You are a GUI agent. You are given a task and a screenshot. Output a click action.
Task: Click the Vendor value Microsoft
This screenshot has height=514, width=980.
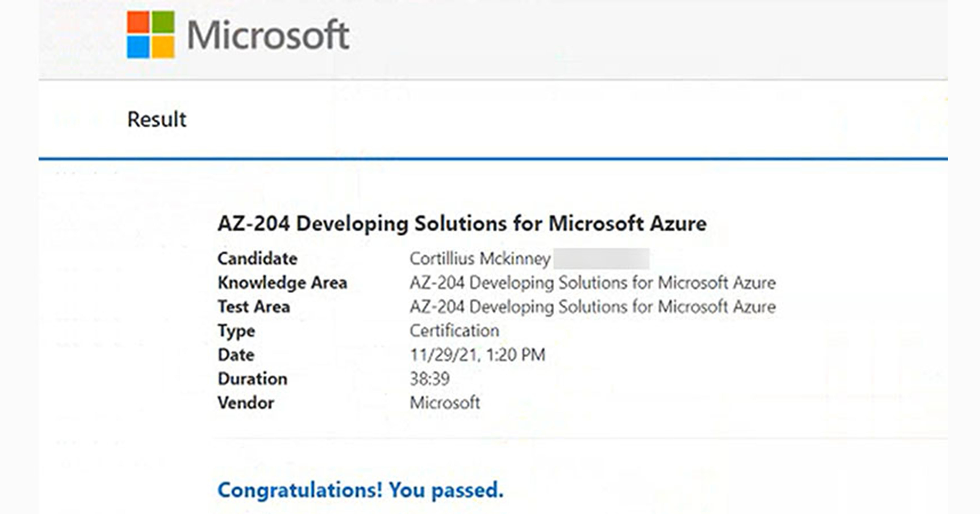click(445, 403)
